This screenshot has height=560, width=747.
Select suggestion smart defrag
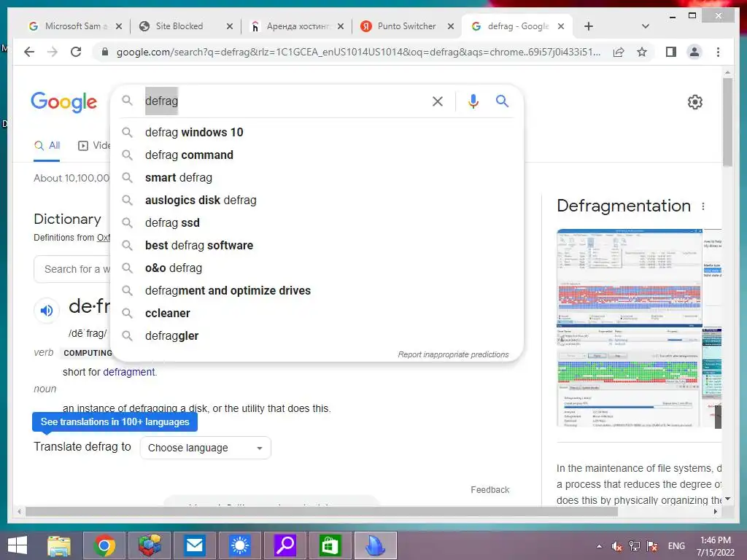[317, 178]
